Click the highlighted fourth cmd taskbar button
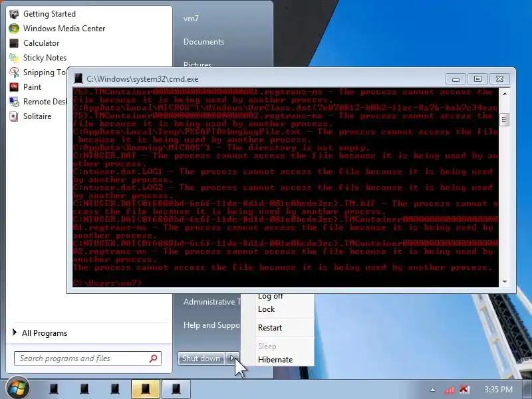Viewport: 532px width, 399px height. [146, 389]
